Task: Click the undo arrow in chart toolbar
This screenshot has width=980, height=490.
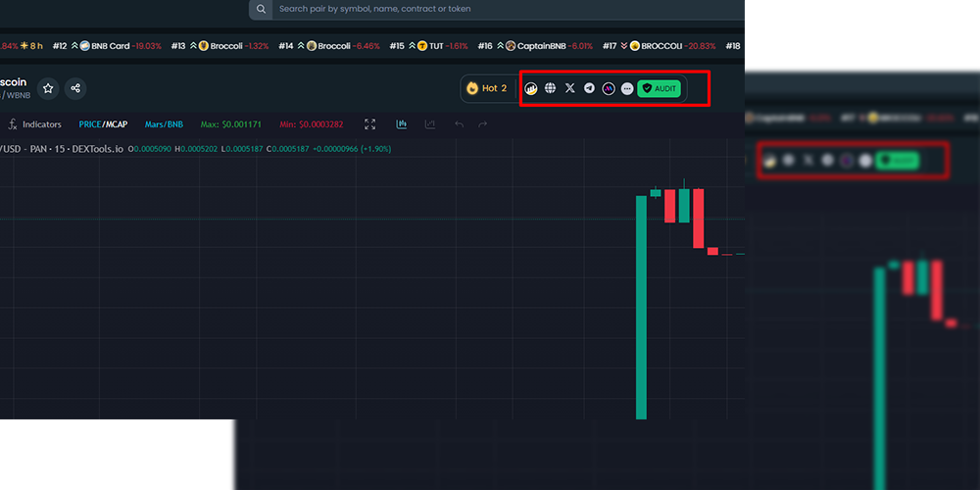Action: (460, 124)
